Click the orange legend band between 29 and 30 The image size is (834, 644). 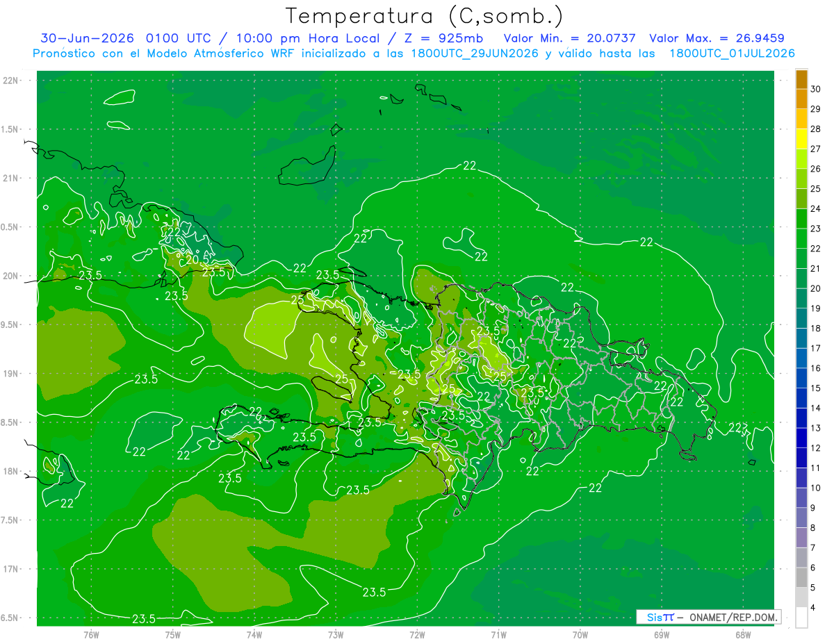(801, 98)
